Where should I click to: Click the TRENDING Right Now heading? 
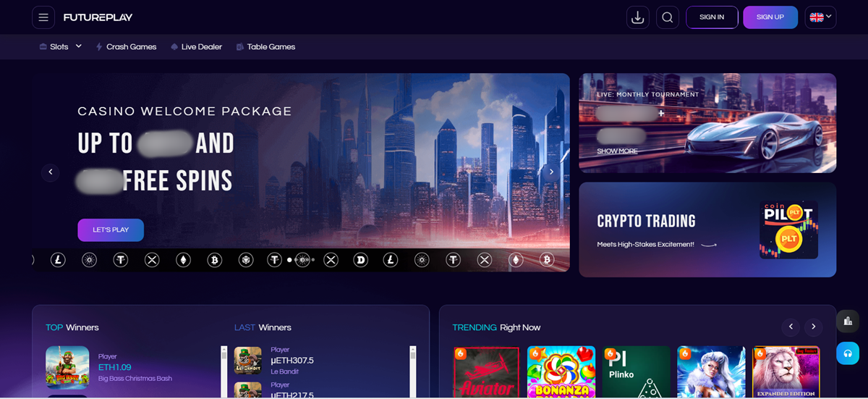click(x=496, y=327)
